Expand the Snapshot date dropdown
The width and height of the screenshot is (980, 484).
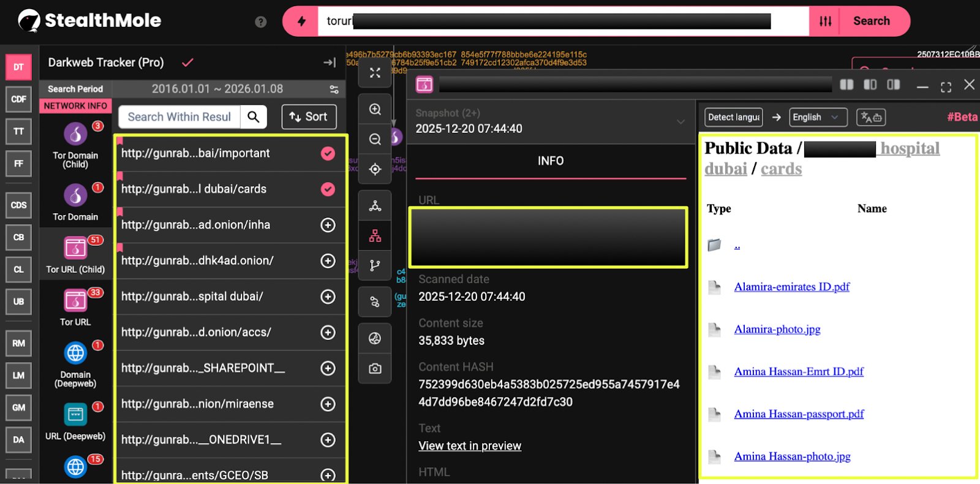click(x=680, y=121)
